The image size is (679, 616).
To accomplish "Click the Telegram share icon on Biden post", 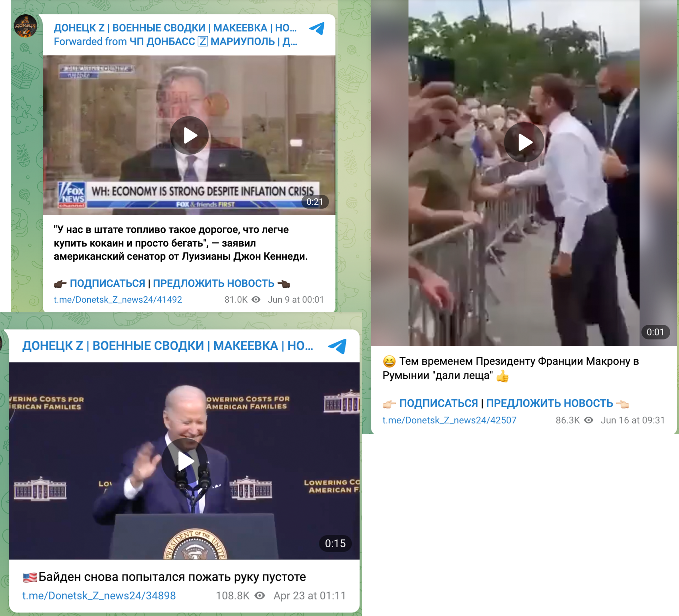I will click(337, 346).
